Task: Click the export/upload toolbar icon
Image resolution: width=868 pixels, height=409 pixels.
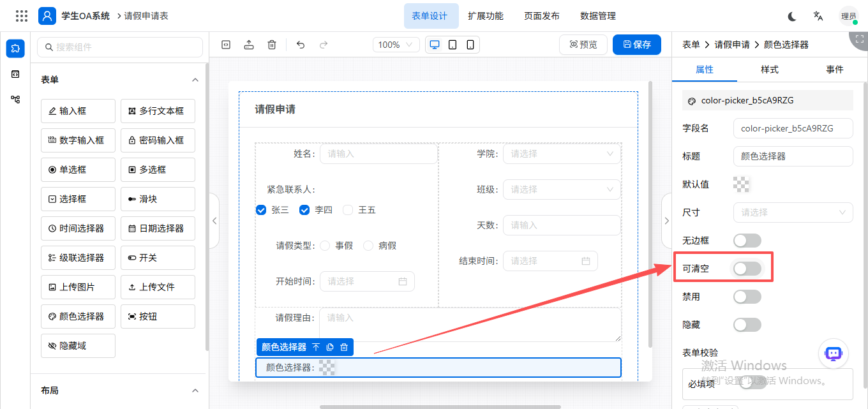Action: [249, 45]
